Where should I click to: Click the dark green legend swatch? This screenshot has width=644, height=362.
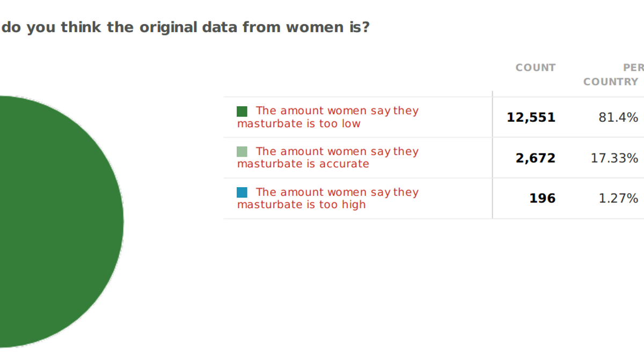(x=242, y=111)
